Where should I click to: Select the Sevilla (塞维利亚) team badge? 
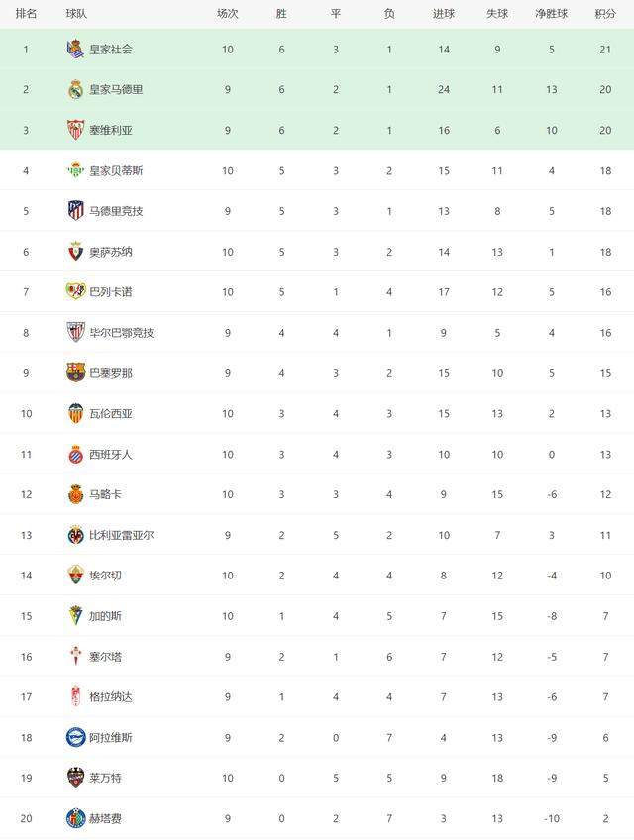click(75, 130)
